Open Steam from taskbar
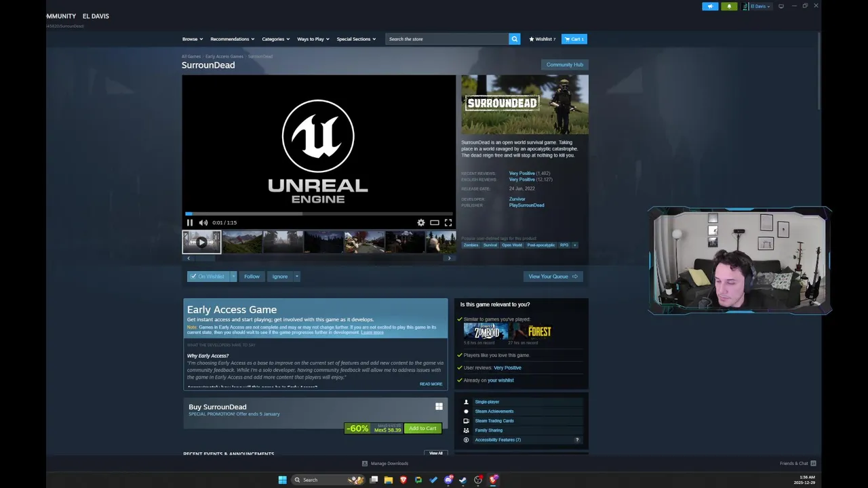This screenshot has width=868, height=488. 463,480
